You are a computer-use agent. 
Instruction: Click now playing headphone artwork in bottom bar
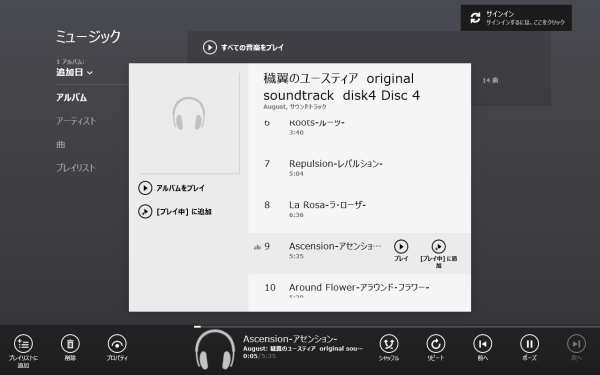pyautogui.click(x=215, y=349)
